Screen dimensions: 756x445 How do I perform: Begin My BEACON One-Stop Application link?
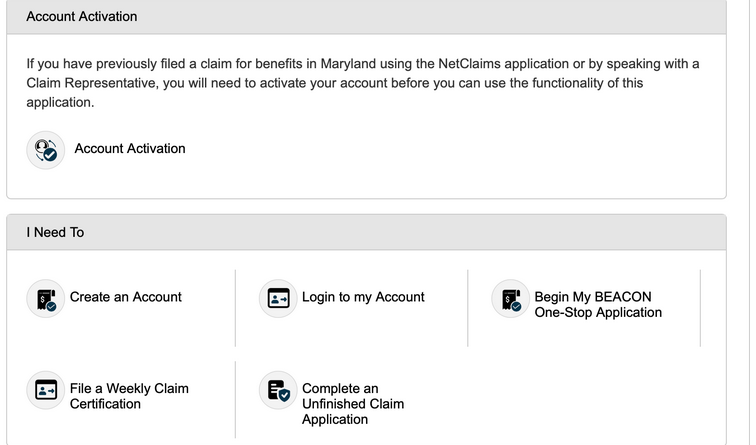598,305
